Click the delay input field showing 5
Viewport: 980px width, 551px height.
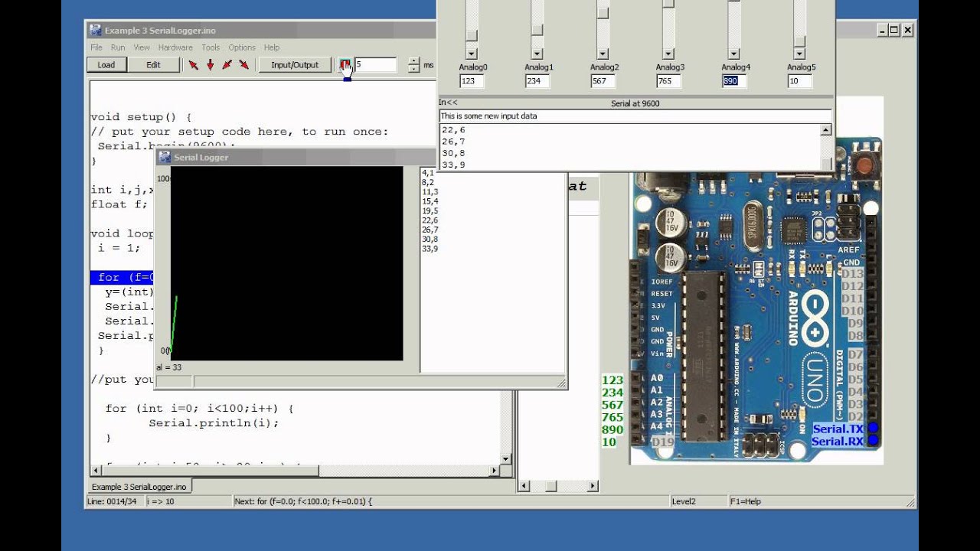(x=376, y=65)
